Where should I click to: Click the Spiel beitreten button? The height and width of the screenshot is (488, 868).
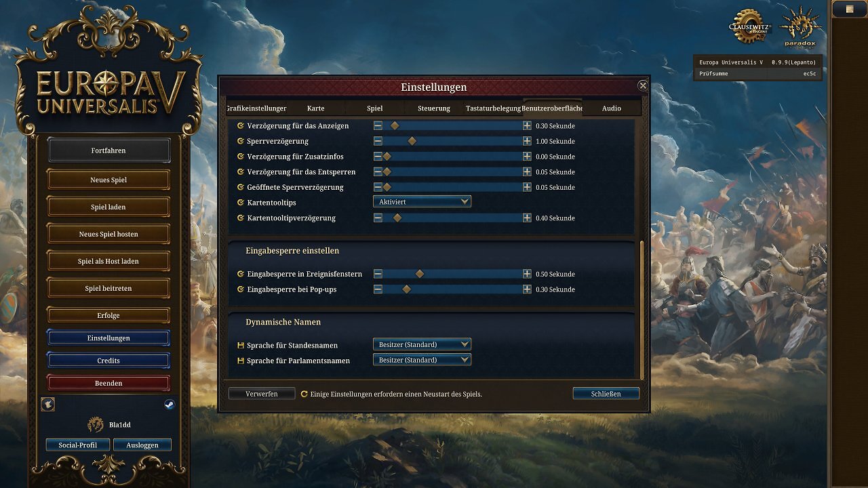pos(108,289)
